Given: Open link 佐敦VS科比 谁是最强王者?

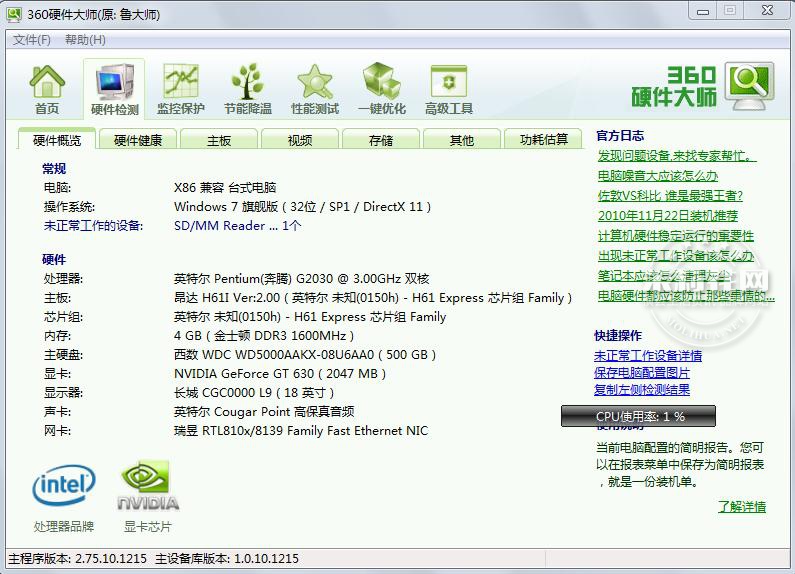Looking at the screenshot, I should pos(670,195).
